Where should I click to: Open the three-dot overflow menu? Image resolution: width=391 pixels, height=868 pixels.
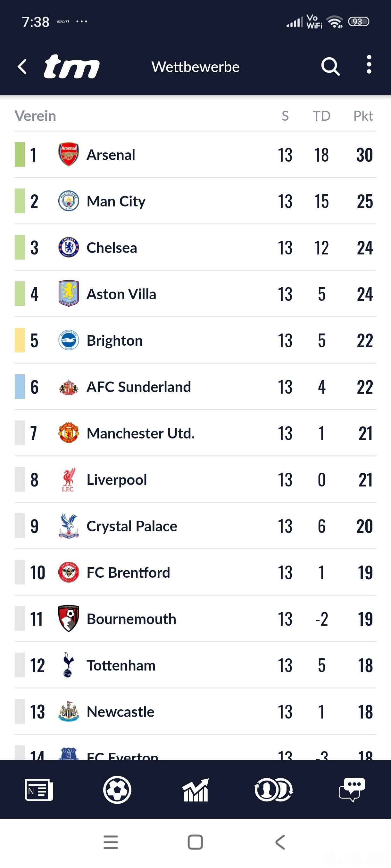coord(369,65)
